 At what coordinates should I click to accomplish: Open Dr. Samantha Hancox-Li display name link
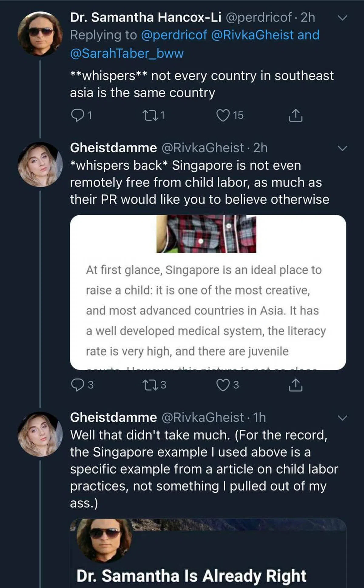pos(146,18)
